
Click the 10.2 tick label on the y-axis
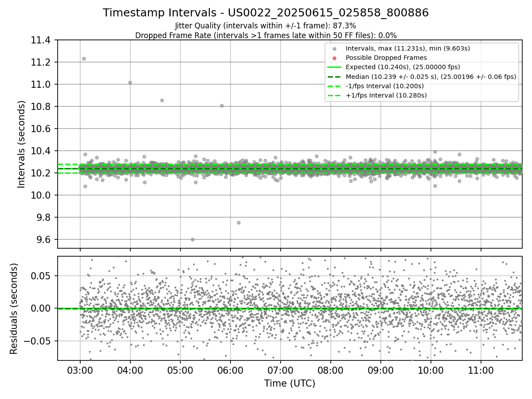42,173
